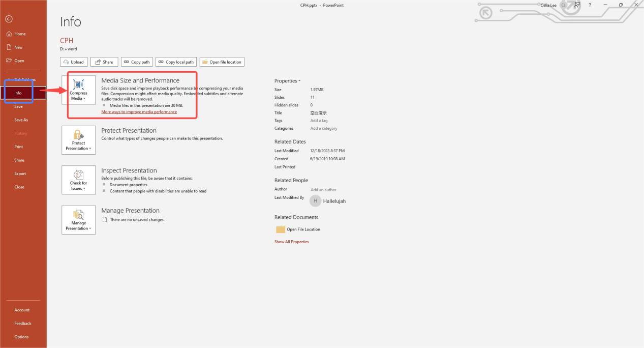Open the Compress Media dropdown
The width and height of the screenshot is (644, 348).
coord(78,90)
